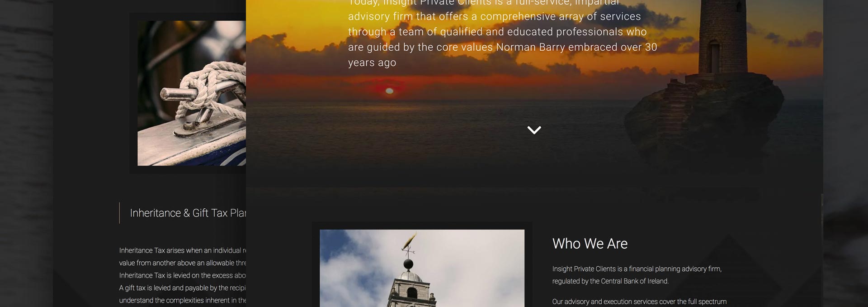Click the down chevron arrow in hero
Viewport: 868px width, 307px height.
(534, 130)
